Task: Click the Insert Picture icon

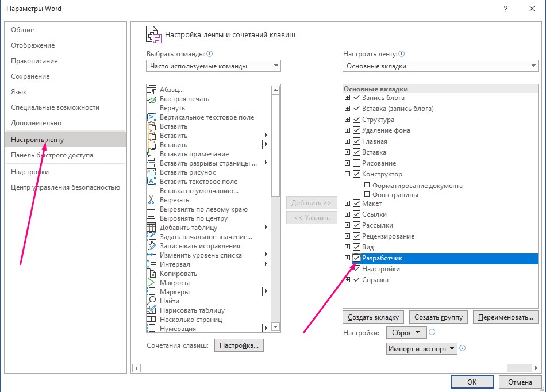Action: [152, 172]
